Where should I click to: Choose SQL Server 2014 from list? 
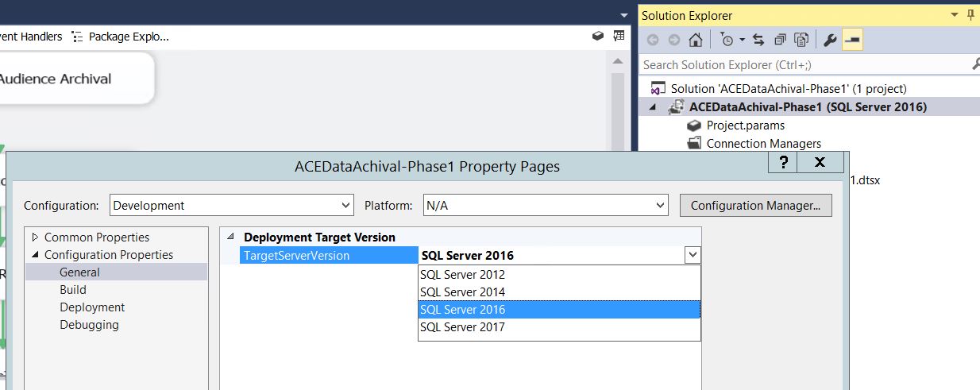(559, 292)
